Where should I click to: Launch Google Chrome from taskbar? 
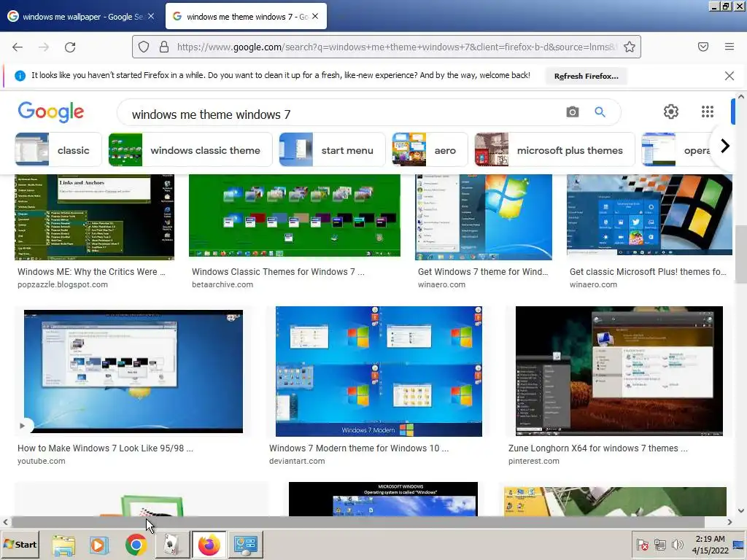136,545
